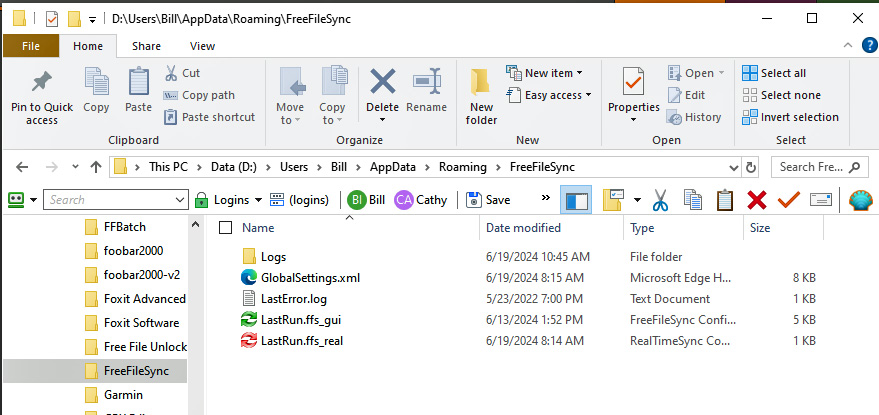Toggle the navigation pane layout button
This screenshot has height=415, width=879.
pyautogui.click(x=576, y=200)
